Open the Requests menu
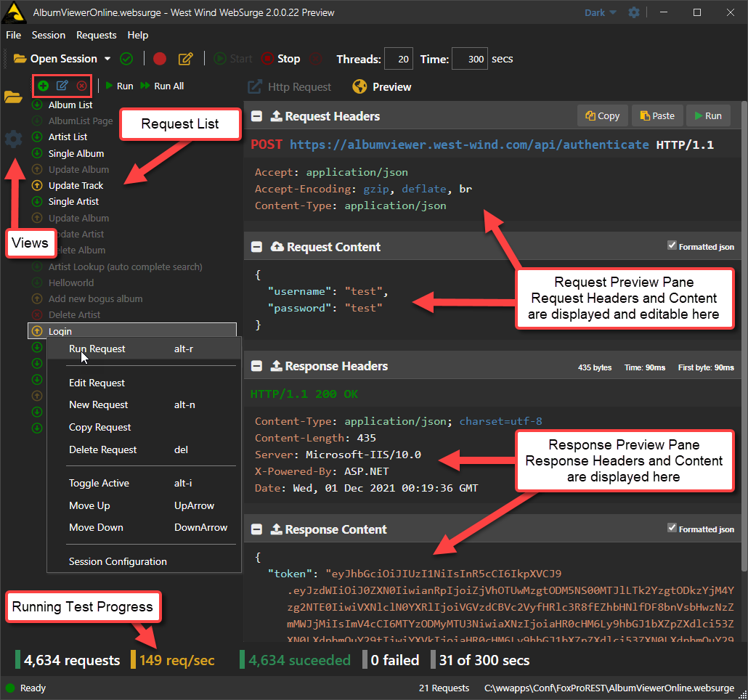The height and width of the screenshot is (700, 748). click(97, 36)
